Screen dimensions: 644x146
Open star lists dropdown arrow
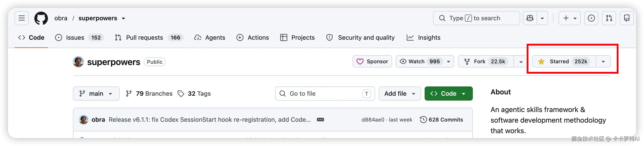tap(603, 62)
